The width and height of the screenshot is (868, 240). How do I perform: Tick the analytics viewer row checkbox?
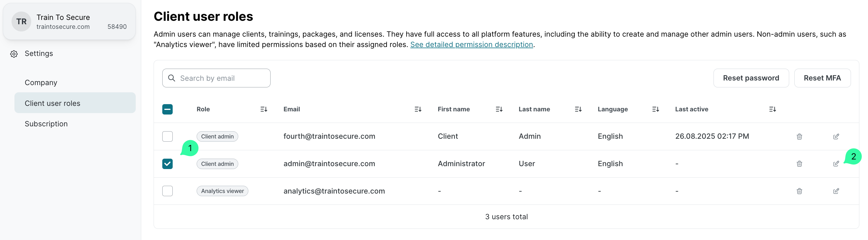click(167, 191)
